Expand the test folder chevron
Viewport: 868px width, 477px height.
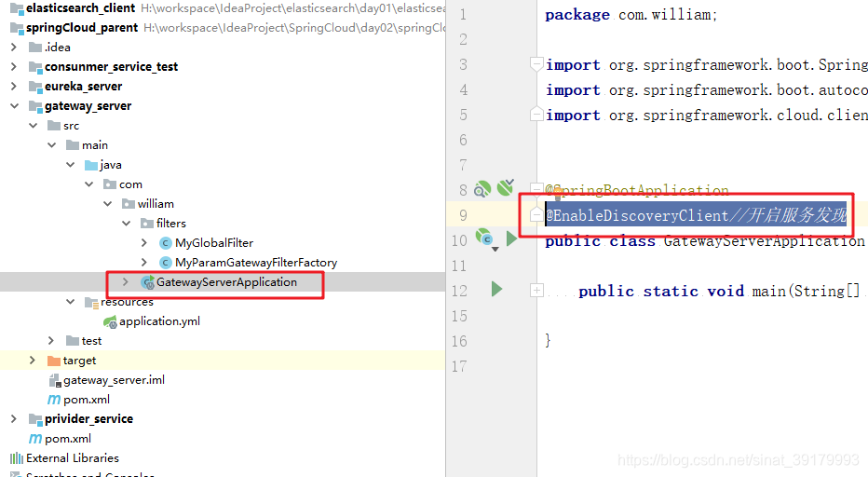pos(51,341)
